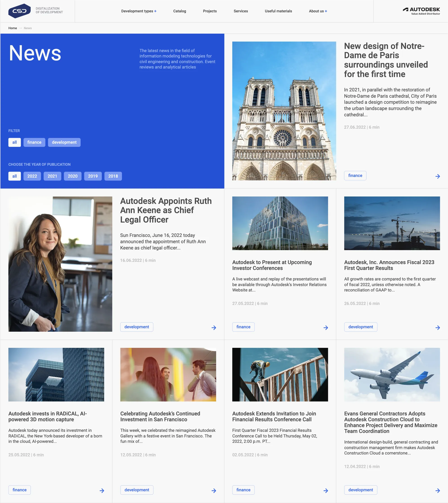Image resolution: width=448 pixels, height=503 pixels.
Task: Go to Home in breadcrumb
Action: point(13,28)
